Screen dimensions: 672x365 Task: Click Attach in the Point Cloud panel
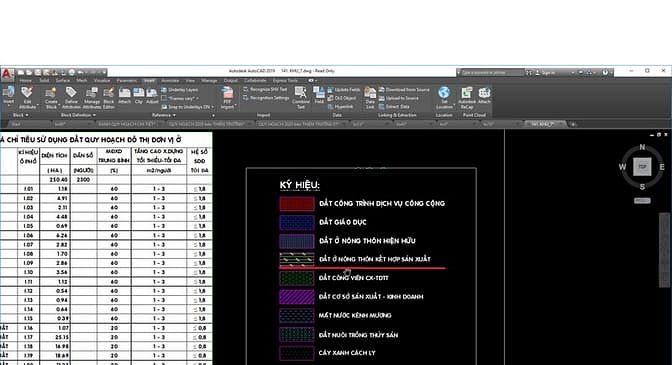coord(484,95)
